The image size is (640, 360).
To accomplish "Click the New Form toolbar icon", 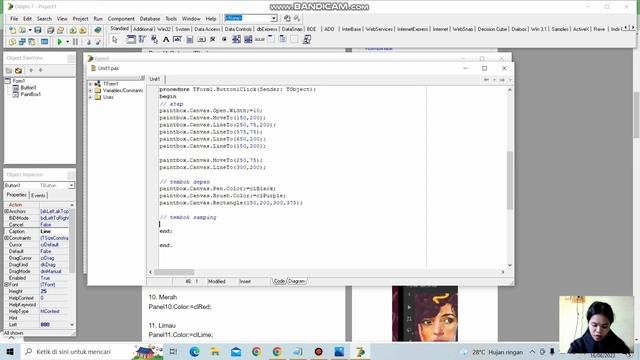I will click(x=44, y=42).
